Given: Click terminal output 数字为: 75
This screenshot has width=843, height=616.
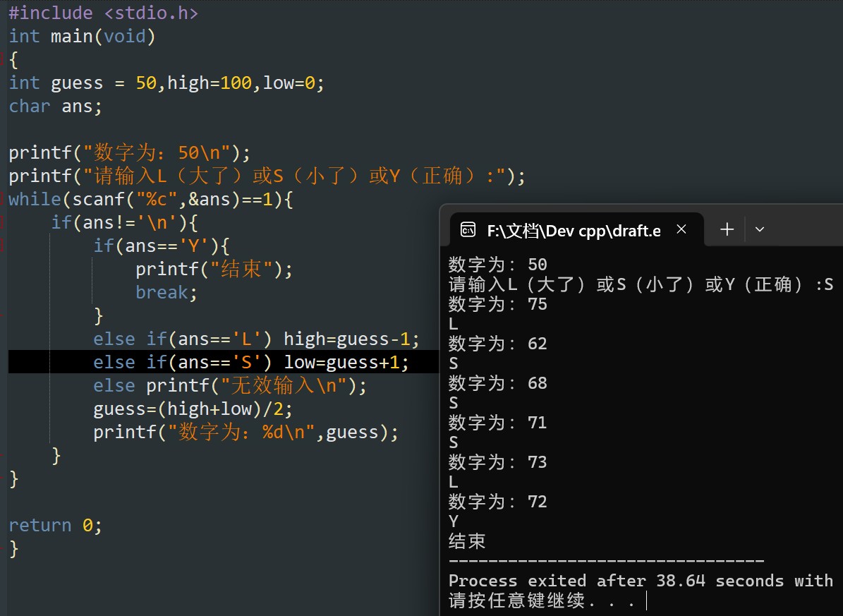Looking at the screenshot, I should pyautogui.click(x=497, y=305).
